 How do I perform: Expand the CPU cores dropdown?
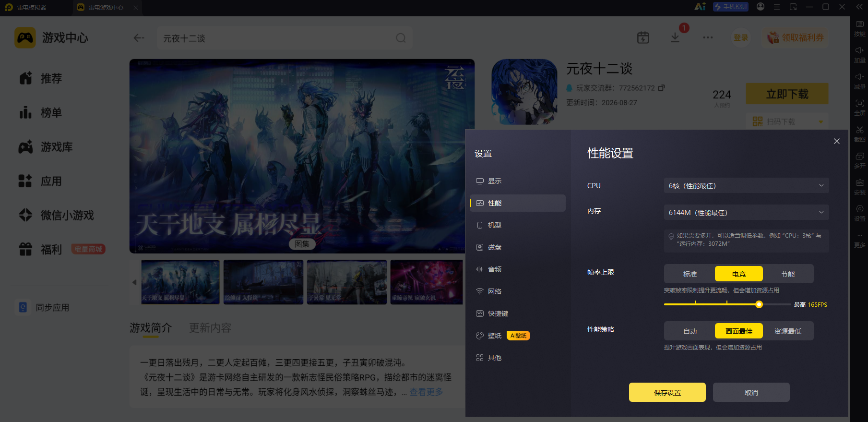point(746,185)
